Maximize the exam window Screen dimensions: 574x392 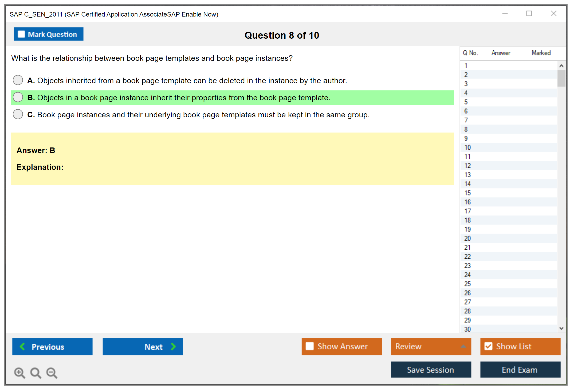click(x=529, y=14)
